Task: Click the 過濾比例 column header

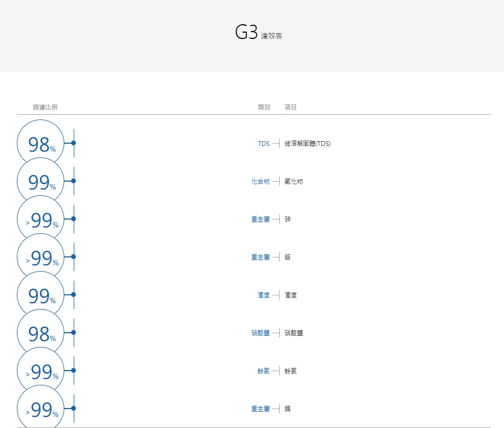Action: click(45, 107)
